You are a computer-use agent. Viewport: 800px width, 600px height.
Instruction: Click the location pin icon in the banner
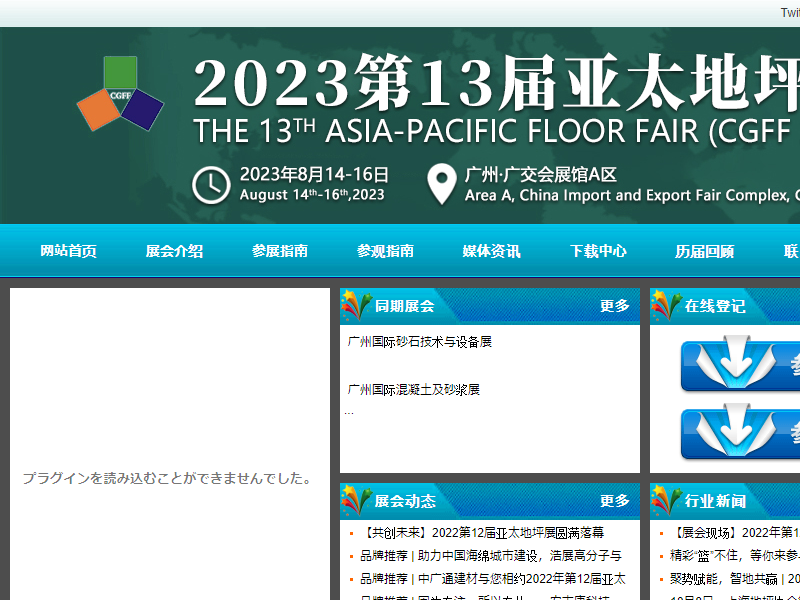point(442,184)
